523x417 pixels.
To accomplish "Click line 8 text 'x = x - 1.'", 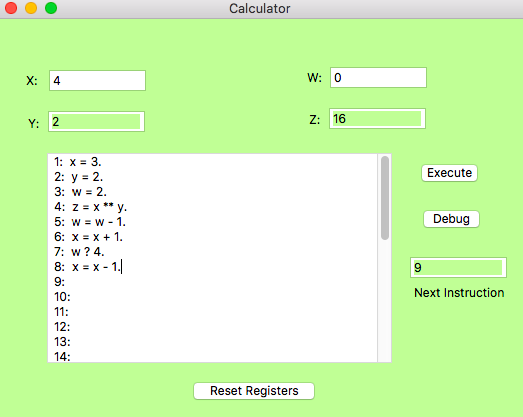I will click(97, 267).
